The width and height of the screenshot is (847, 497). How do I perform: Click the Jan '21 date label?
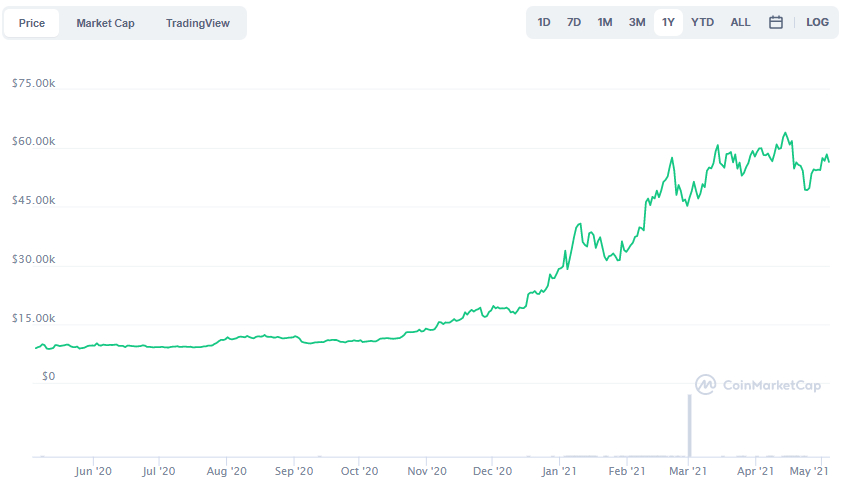click(559, 471)
